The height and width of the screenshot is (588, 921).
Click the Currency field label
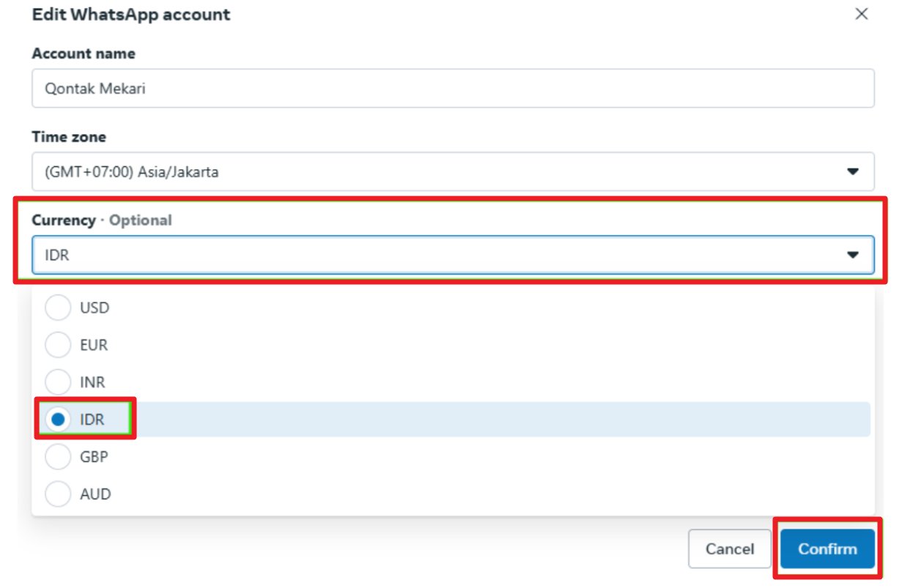(x=64, y=220)
